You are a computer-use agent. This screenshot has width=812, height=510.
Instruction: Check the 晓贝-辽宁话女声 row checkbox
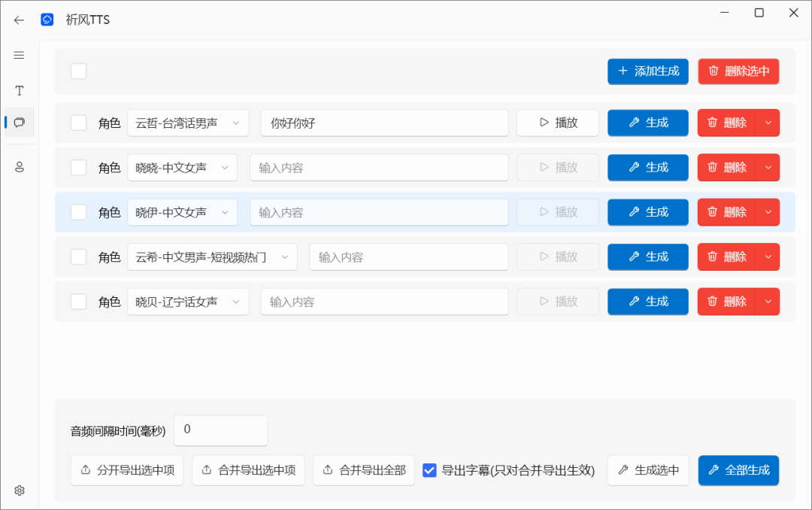79,301
